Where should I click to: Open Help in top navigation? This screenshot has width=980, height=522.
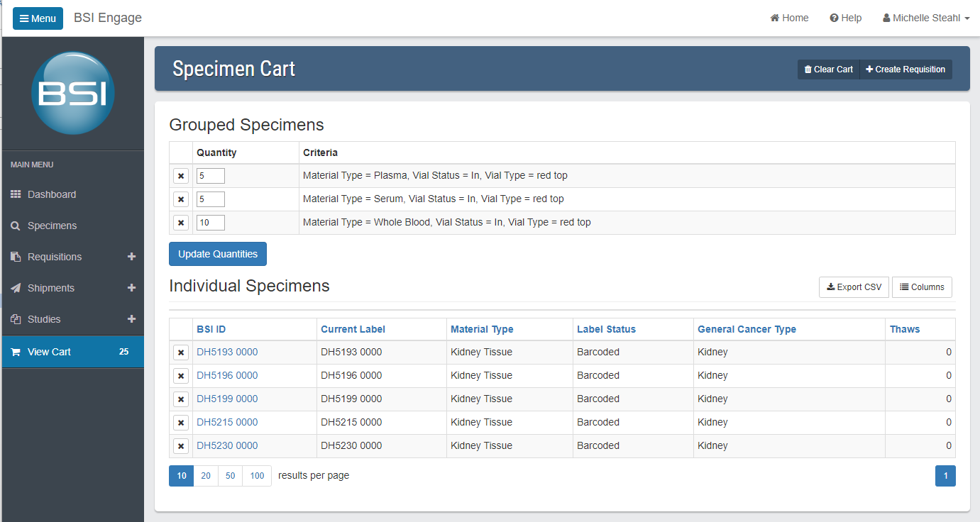click(x=846, y=18)
